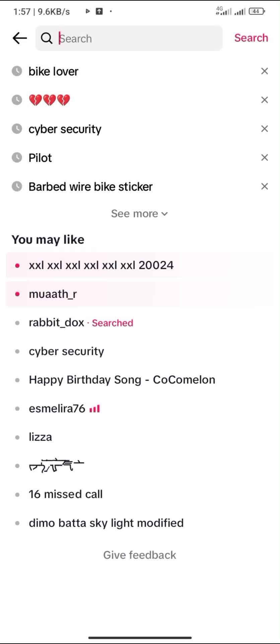This screenshot has width=280, height=644.
Task: Tap clock icon beside 'bike lover'
Action: 17,71
